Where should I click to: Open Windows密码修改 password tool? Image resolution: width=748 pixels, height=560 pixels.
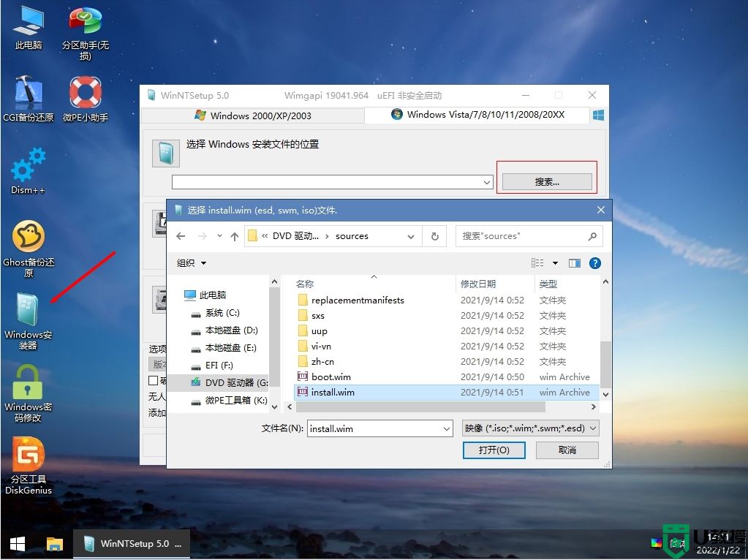[28, 390]
